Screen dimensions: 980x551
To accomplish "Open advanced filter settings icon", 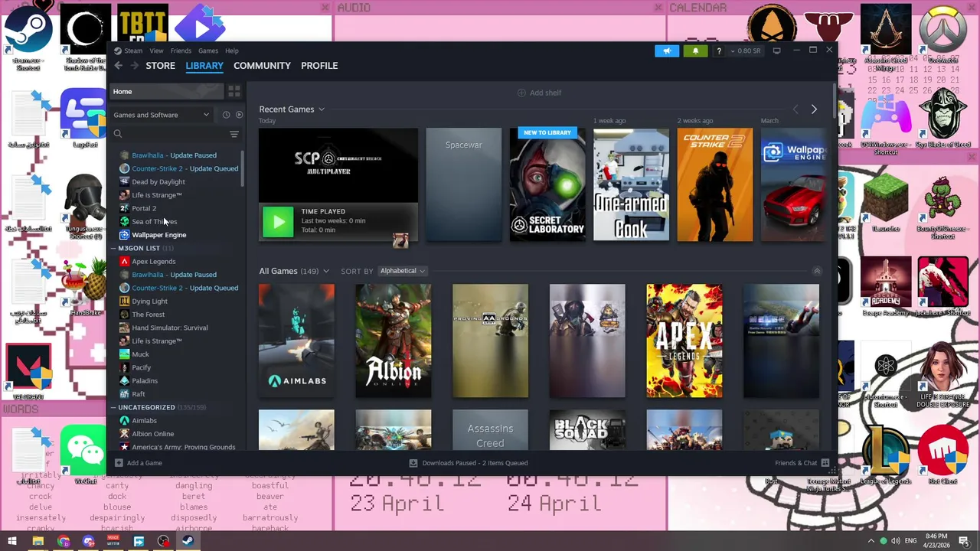I will click(x=234, y=134).
